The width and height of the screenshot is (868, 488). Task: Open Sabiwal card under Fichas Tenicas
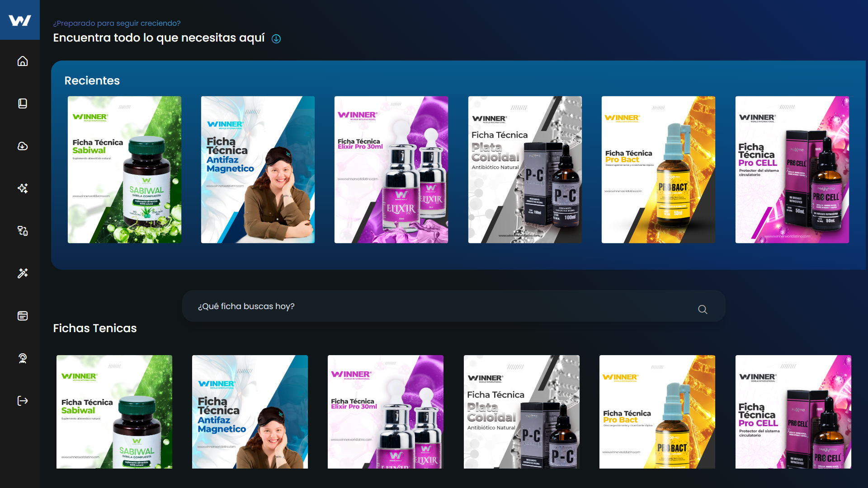pyautogui.click(x=114, y=412)
